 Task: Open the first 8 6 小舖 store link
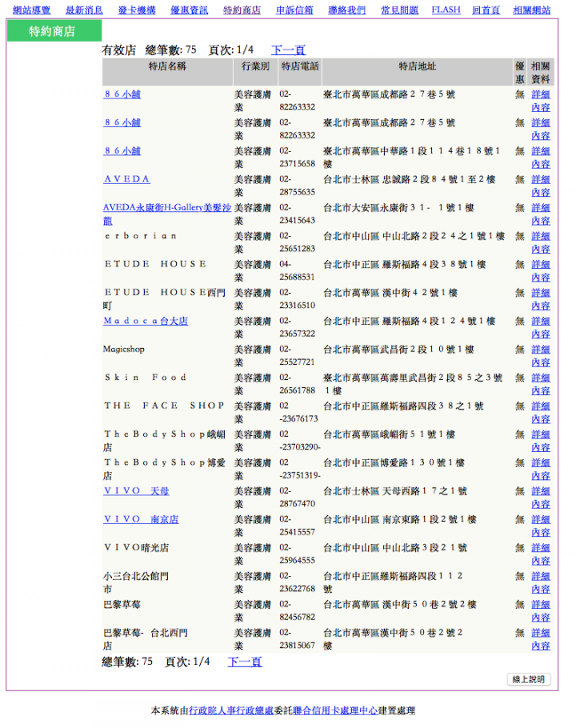122,94
